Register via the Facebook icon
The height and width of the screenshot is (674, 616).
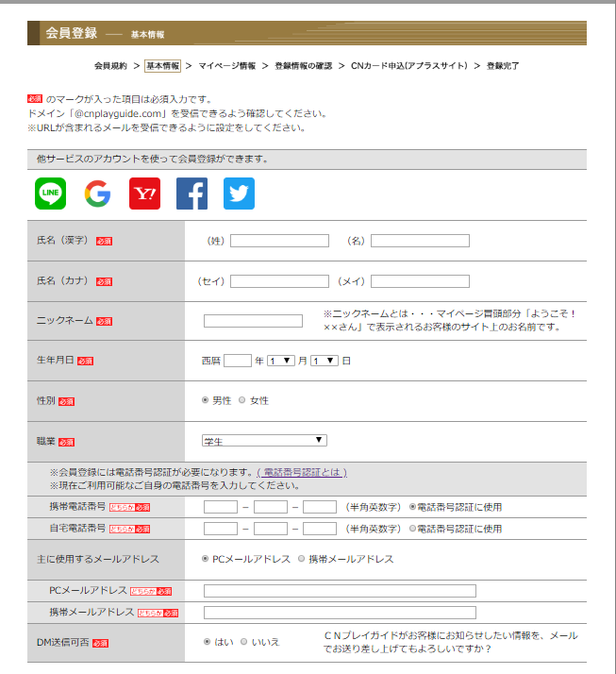[191, 194]
